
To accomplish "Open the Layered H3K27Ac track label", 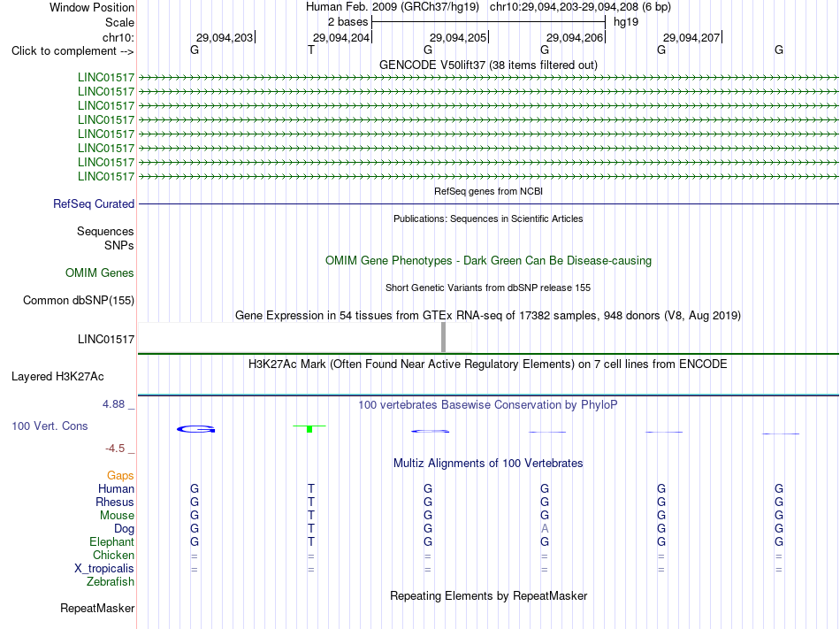I will pos(57,376).
